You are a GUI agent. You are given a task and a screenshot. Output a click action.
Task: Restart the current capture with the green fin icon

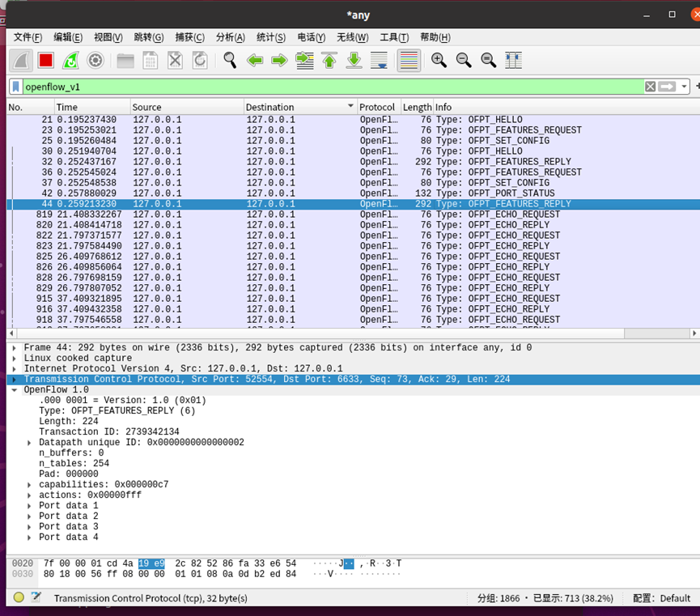click(x=70, y=60)
